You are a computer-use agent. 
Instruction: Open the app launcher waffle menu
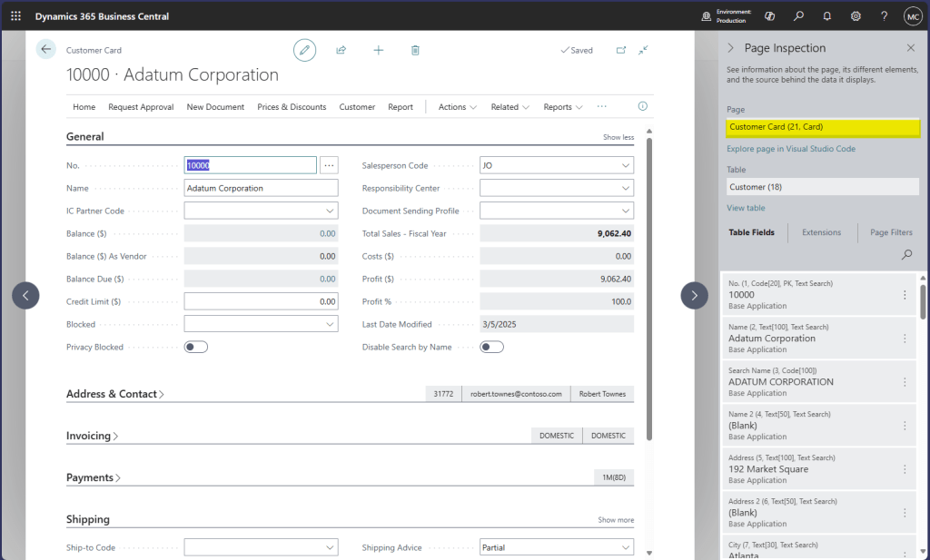point(15,16)
